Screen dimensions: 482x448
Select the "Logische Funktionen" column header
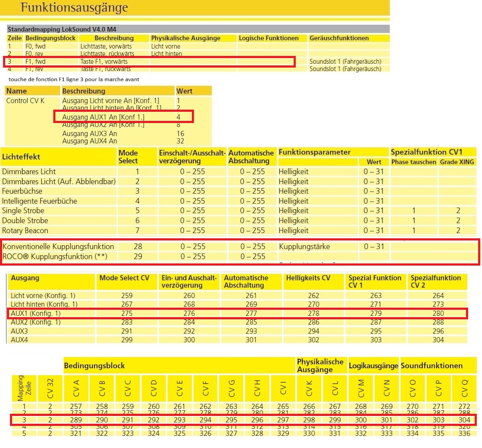coord(268,38)
